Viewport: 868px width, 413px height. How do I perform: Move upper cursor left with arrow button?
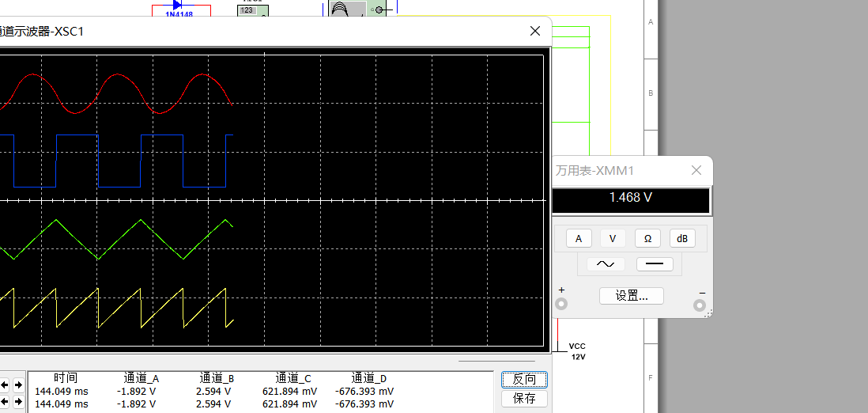pos(5,385)
